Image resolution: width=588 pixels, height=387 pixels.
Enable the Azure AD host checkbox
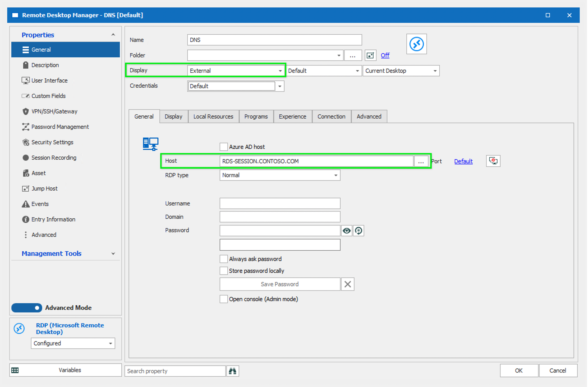(x=224, y=147)
